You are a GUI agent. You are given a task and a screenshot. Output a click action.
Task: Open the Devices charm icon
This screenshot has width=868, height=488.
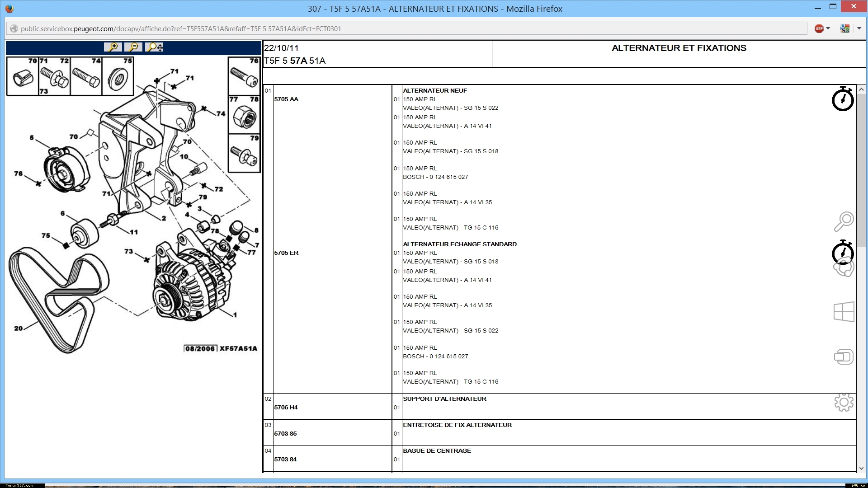point(844,357)
